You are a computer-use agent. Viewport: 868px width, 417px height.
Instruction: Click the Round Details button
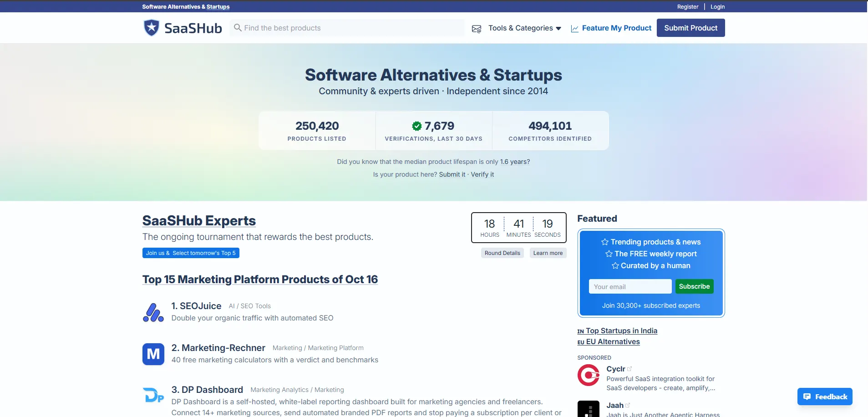pyautogui.click(x=502, y=253)
